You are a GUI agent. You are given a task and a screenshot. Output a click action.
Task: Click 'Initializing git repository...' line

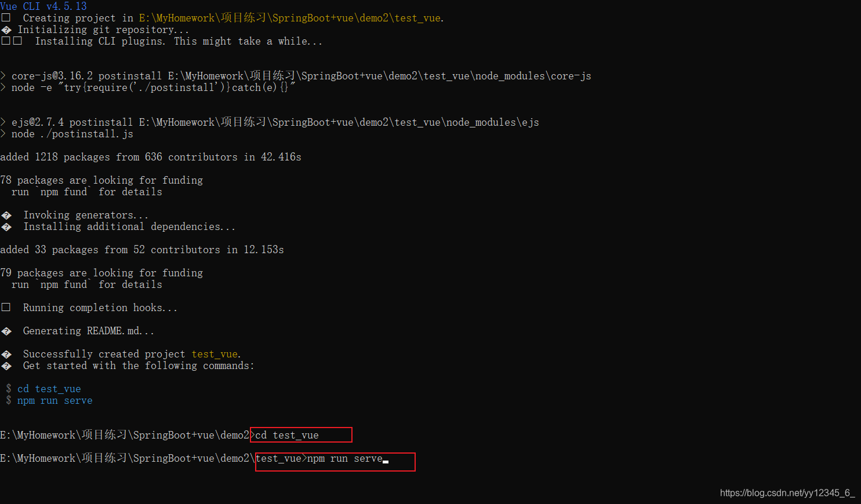point(95,30)
